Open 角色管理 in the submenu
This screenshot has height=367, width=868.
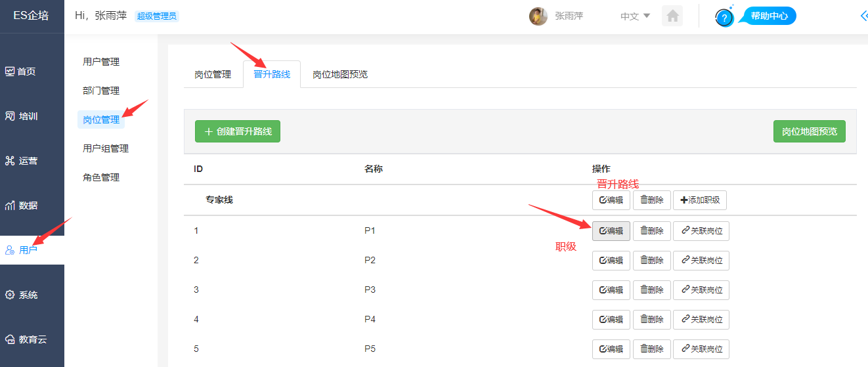(x=101, y=177)
